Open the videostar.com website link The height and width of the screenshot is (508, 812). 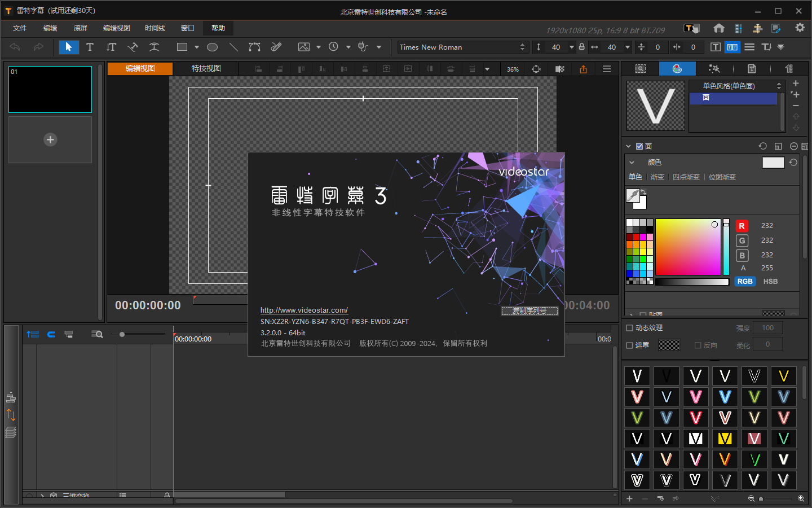click(x=304, y=310)
